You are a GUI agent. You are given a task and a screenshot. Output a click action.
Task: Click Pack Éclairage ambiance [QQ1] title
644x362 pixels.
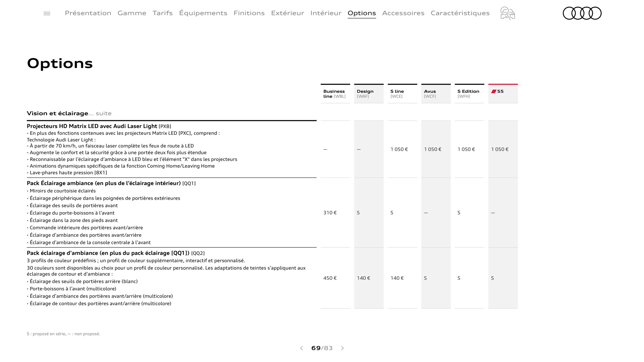click(111, 183)
